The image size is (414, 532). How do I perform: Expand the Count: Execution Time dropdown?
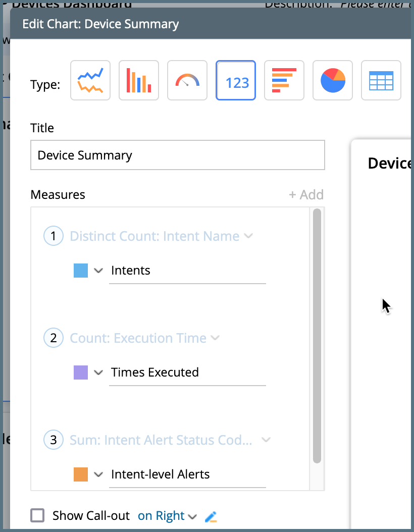point(215,338)
